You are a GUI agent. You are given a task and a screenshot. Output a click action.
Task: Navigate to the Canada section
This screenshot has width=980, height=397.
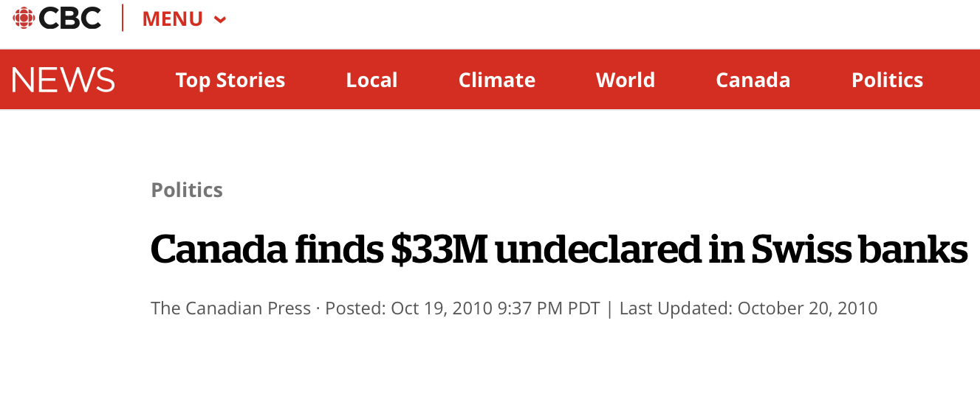pos(753,80)
